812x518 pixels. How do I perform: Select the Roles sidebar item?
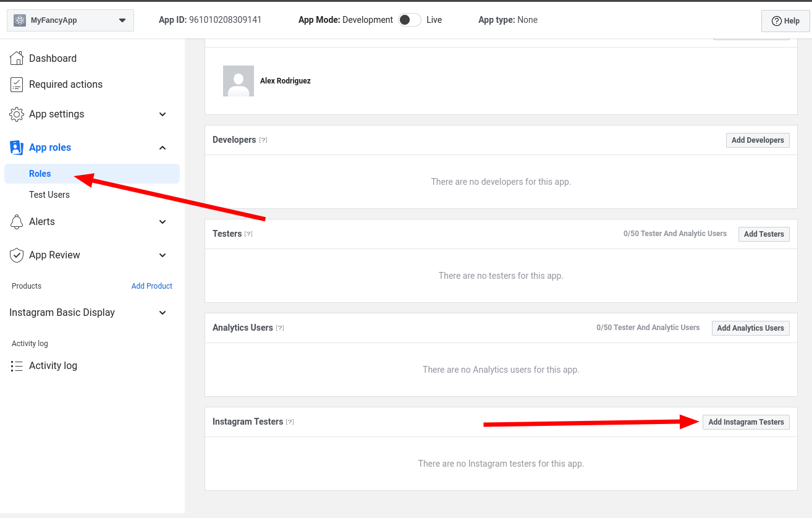(x=40, y=174)
